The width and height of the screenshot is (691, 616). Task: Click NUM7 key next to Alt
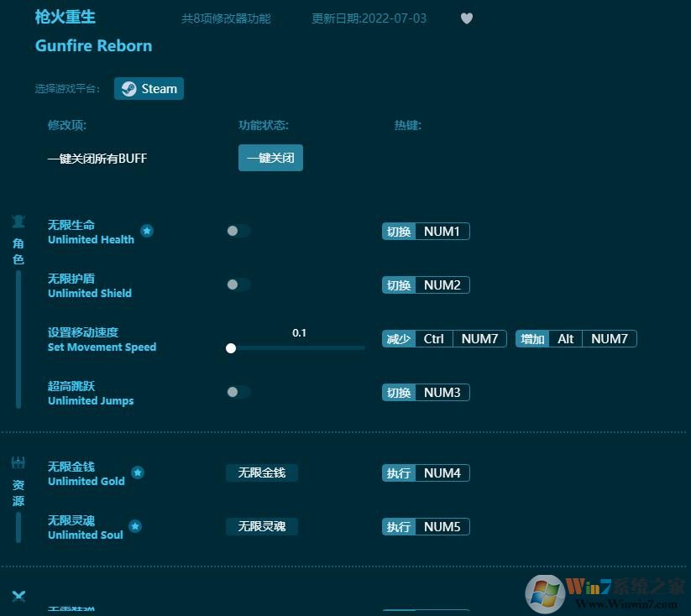(610, 339)
